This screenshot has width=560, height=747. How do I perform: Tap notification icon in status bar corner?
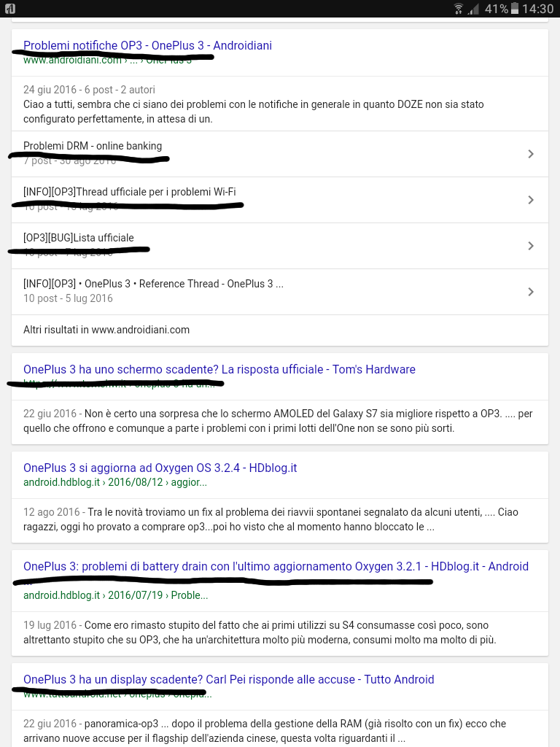[x=10, y=9]
